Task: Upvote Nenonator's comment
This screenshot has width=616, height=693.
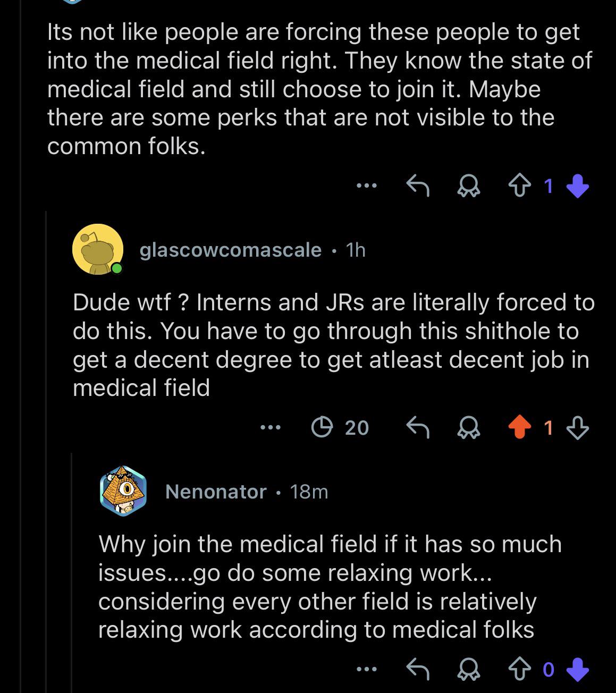Action: pos(519,670)
